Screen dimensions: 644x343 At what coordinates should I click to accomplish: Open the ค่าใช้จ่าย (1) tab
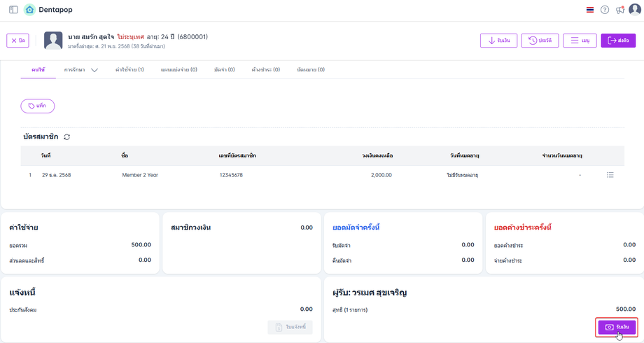coord(129,70)
